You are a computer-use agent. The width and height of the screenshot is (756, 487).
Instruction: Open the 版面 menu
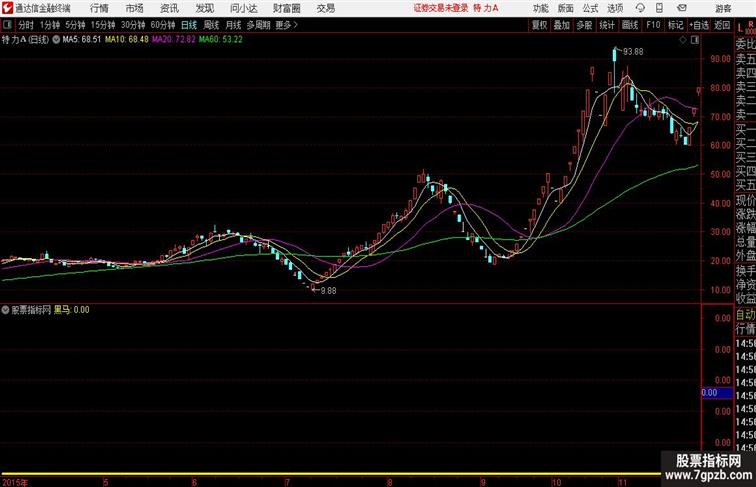566,8
